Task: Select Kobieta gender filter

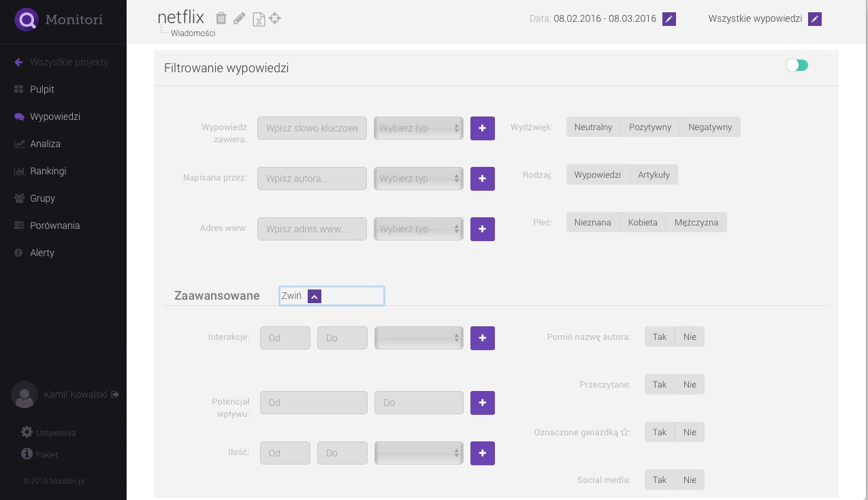Action: (x=643, y=222)
